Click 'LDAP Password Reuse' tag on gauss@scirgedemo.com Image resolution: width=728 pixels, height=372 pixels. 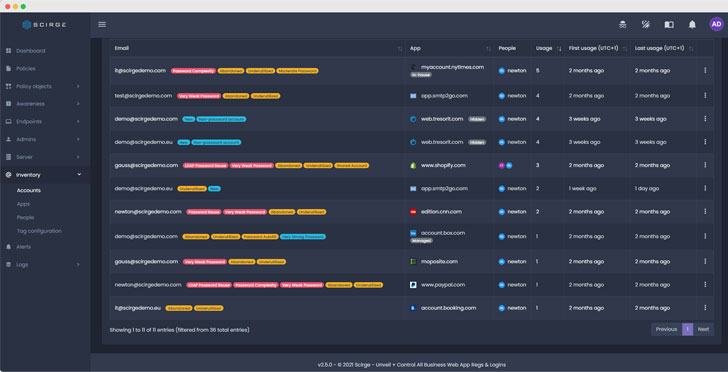click(x=205, y=165)
